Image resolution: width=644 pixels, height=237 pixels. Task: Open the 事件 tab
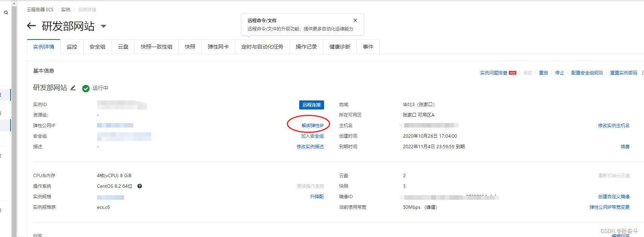coord(368,47)
